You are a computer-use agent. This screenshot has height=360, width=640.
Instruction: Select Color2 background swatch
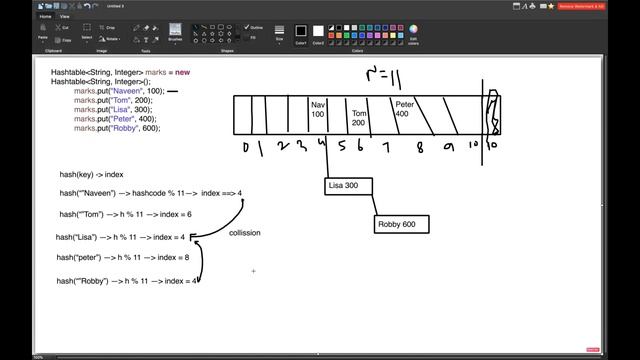tap(318, 31)
